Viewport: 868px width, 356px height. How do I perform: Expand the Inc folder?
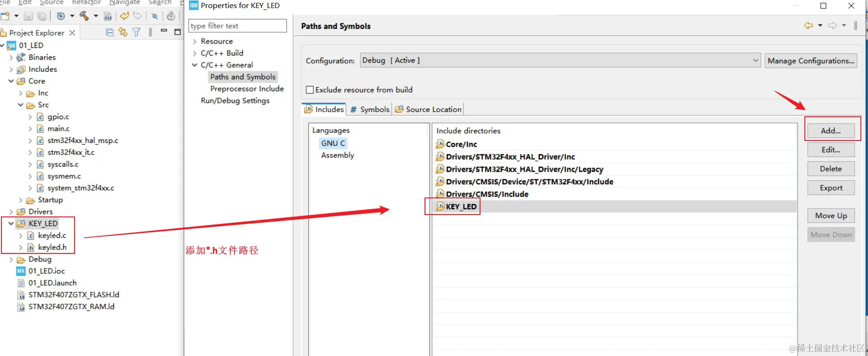(20, 93)
